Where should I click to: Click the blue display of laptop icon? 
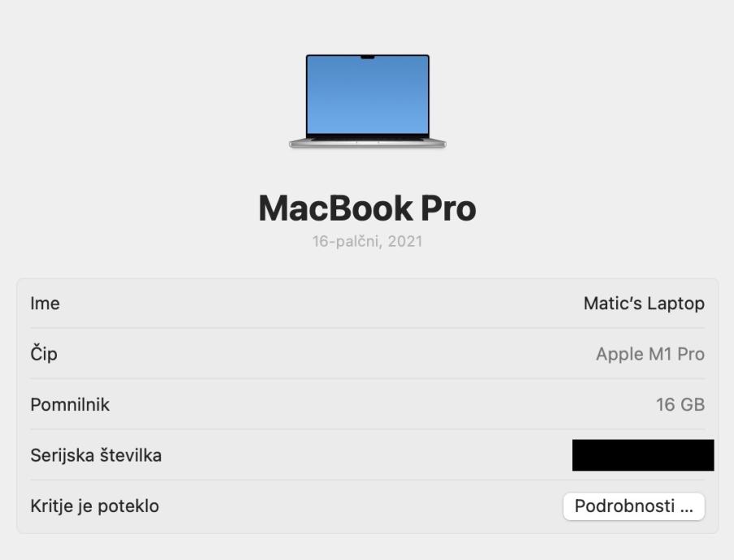coord(368,96)
